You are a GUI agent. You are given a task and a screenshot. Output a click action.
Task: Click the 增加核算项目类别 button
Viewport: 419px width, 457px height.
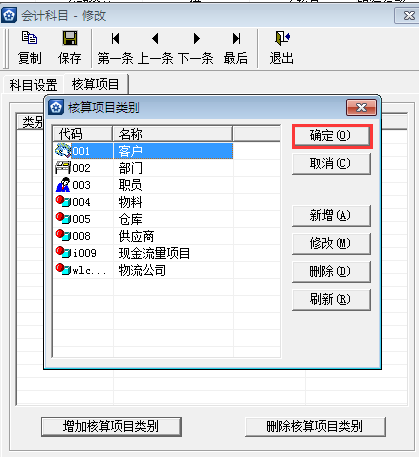coord(111,427)
